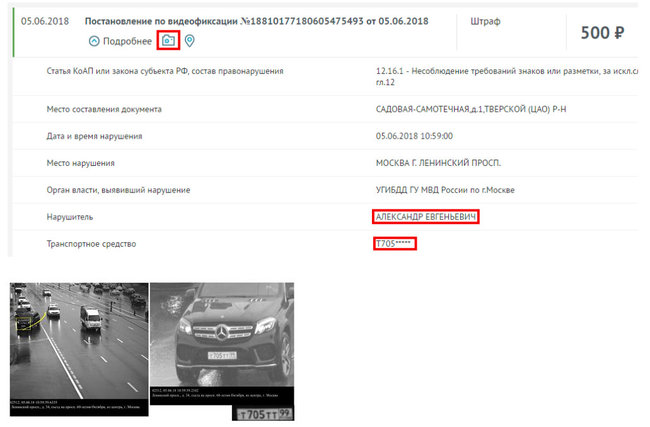Click the МОСКВА Г. ЛЕНИНСКИЙ ПРОСП. location

click(438, 163)
